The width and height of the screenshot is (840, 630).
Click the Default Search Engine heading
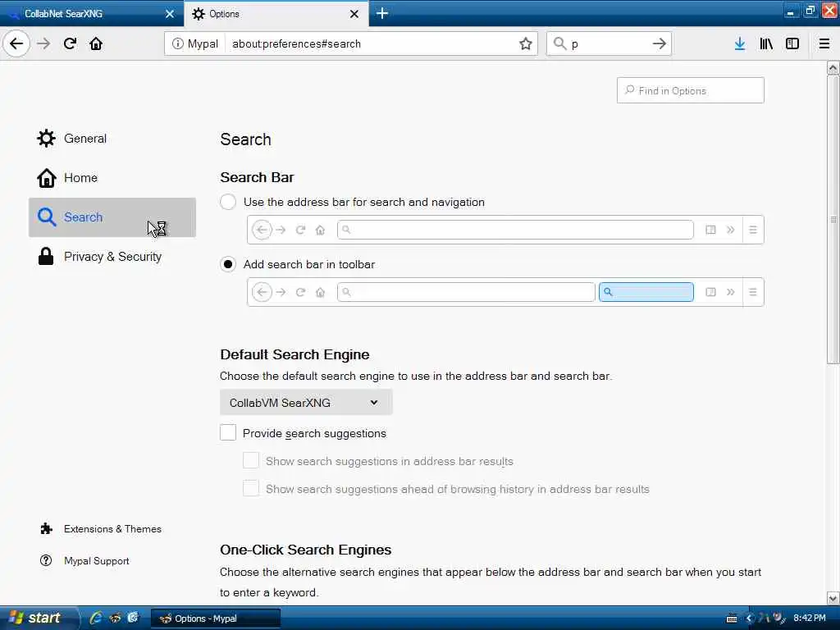point(294,354)
